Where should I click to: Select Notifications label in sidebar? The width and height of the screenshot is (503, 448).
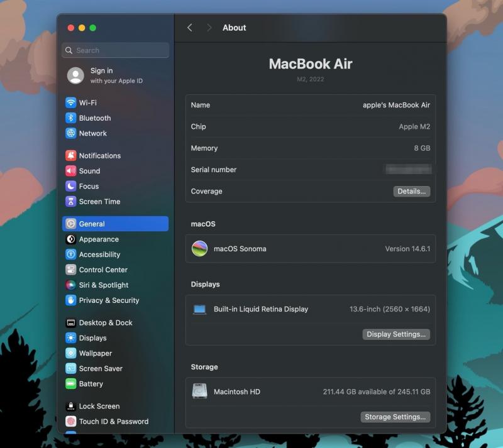100,156
